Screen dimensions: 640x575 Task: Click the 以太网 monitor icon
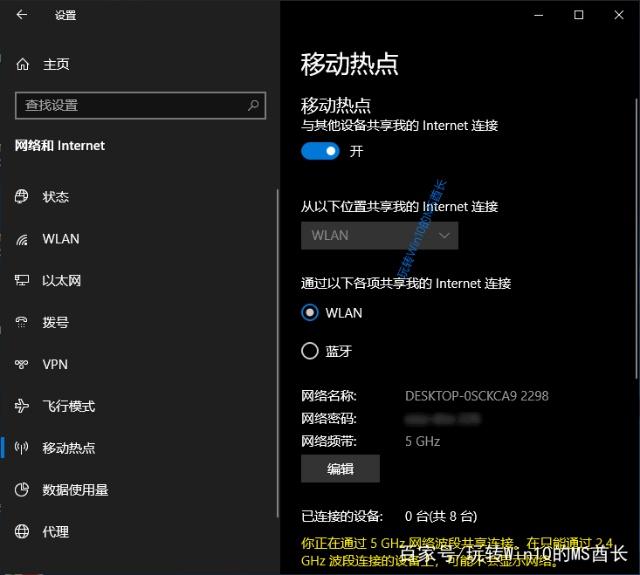[22, 280]
